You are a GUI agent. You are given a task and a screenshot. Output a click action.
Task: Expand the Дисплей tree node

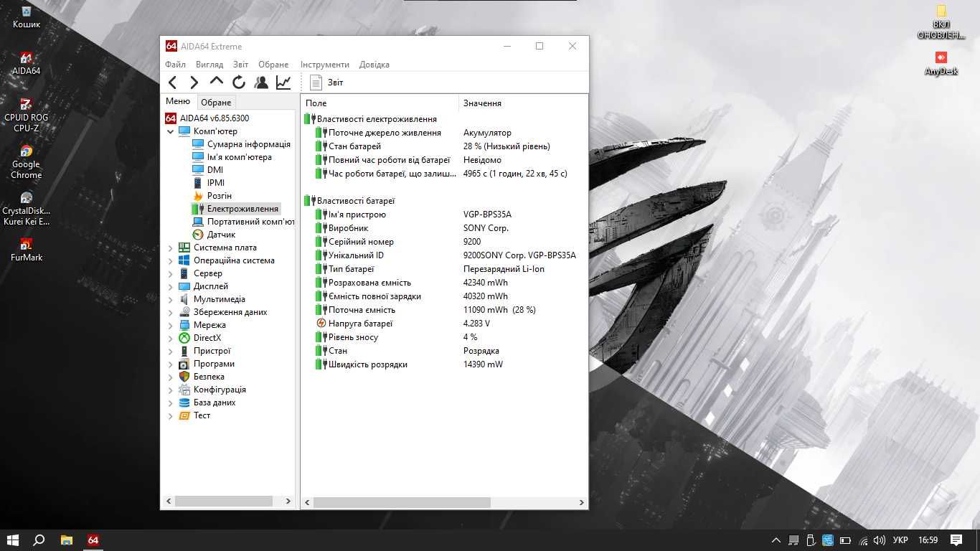pos(171,286)
